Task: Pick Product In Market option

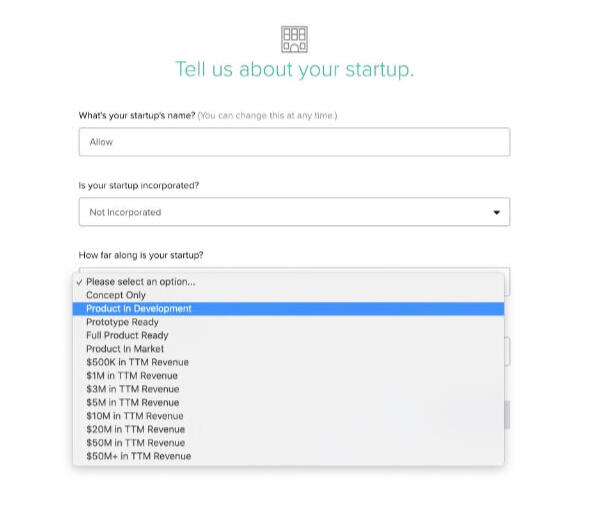Action: tap(288, 349)
